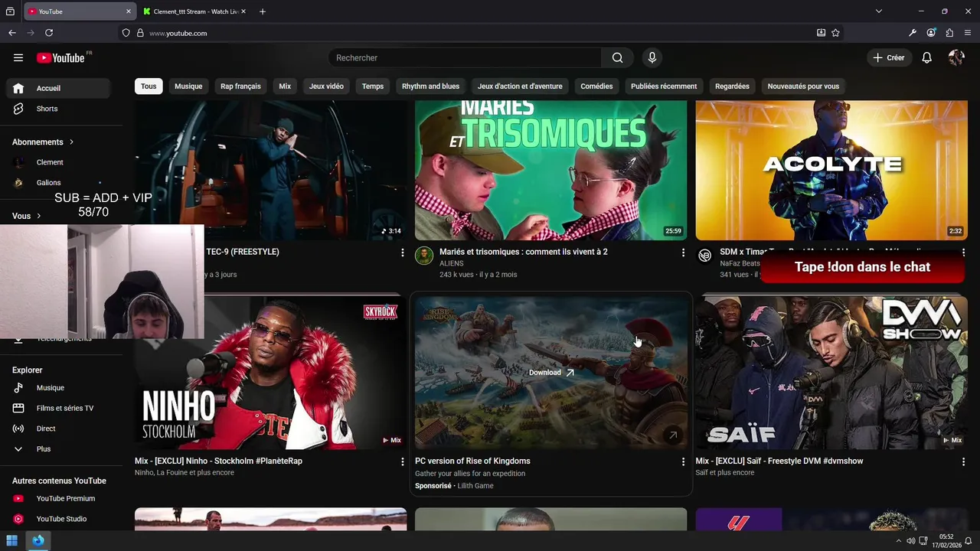Image resolution: width=980 pixels, height=551 pixels.
Task: Open a new browser tab
Action: pyautogui.click(x=263, y=11)
